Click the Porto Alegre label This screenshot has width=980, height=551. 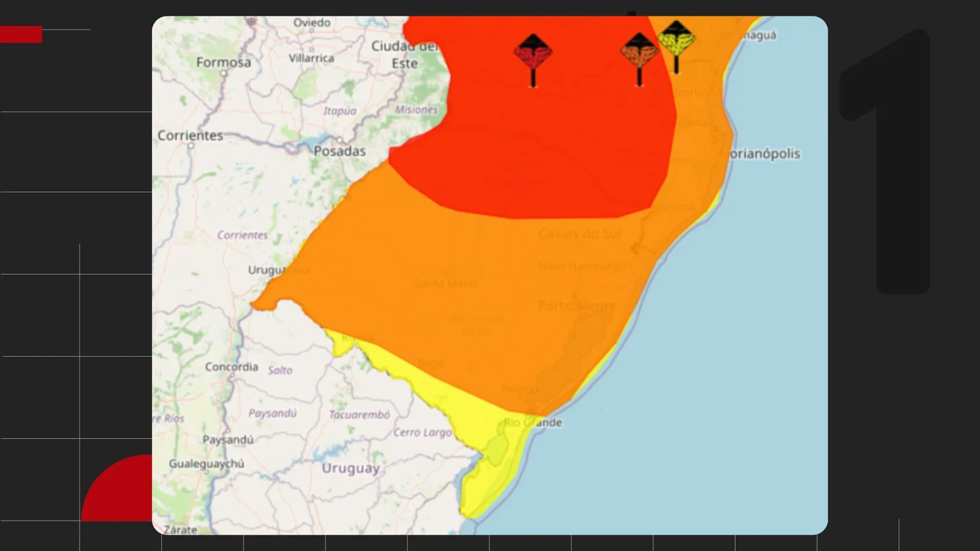pyautogui.click(x=577, y=305)
